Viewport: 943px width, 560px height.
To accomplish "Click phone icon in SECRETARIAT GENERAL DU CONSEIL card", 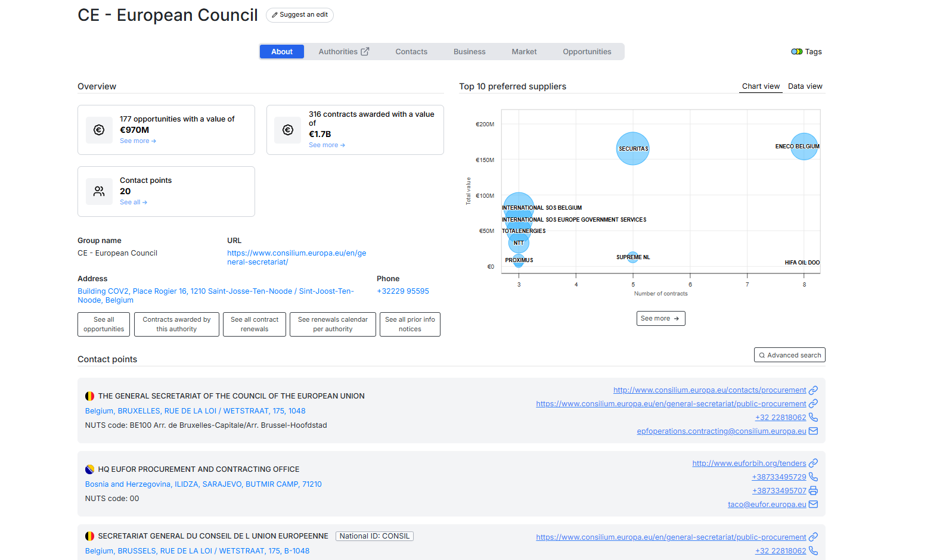I will pyautogui.click(x=813, y=551).
